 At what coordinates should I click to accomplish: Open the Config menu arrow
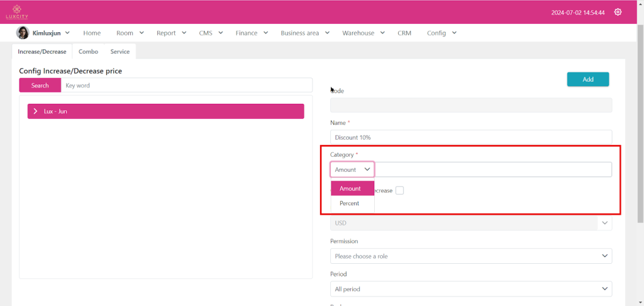pos(453,33)
